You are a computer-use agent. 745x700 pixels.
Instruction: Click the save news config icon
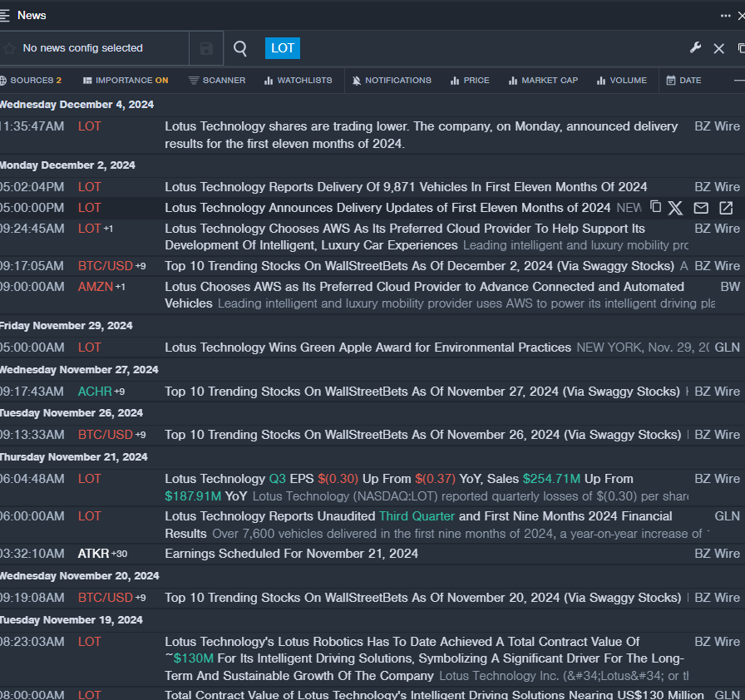tap(206, 48)
